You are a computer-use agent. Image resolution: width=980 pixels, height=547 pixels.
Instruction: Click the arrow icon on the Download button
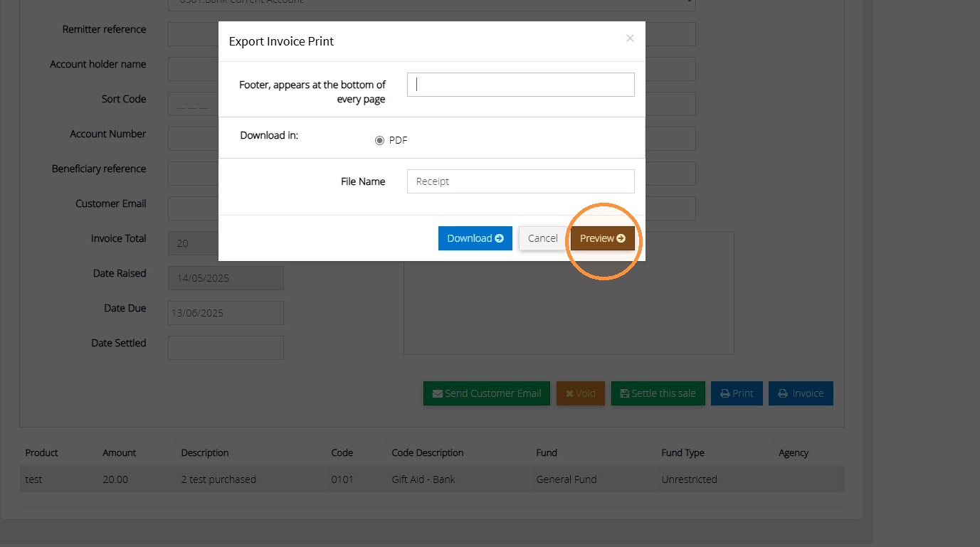click(x=499, y=238)
